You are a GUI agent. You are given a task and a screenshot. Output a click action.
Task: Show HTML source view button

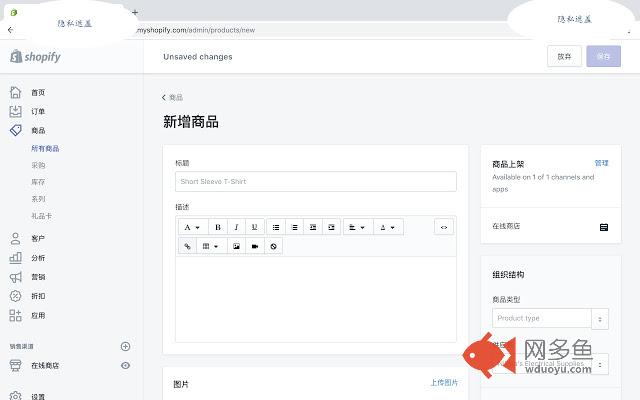(x=444, y=227)
